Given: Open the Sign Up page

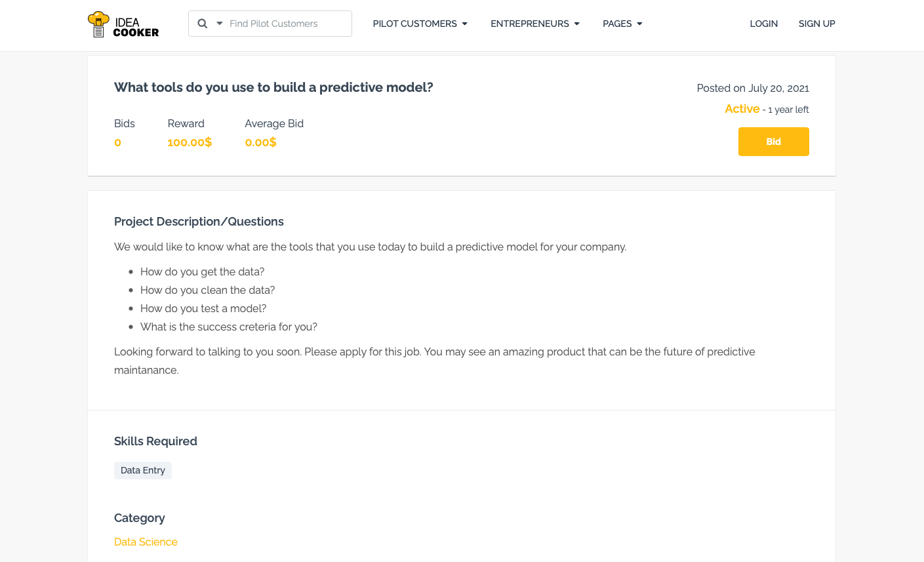Looking at the screenshot, I should [816, 24].
